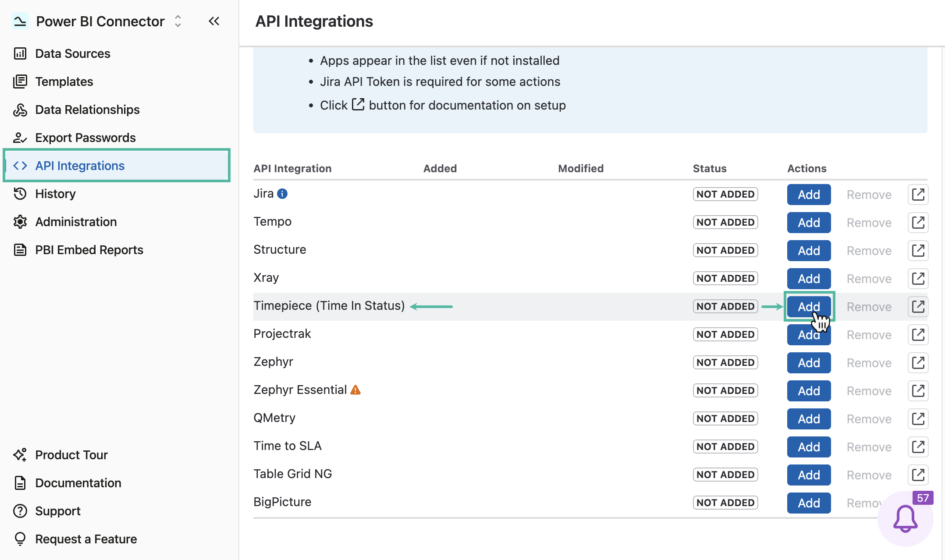Open Tempo setup documentation icon
Viewport: 945px width, 560px height.
pos(918,222)
